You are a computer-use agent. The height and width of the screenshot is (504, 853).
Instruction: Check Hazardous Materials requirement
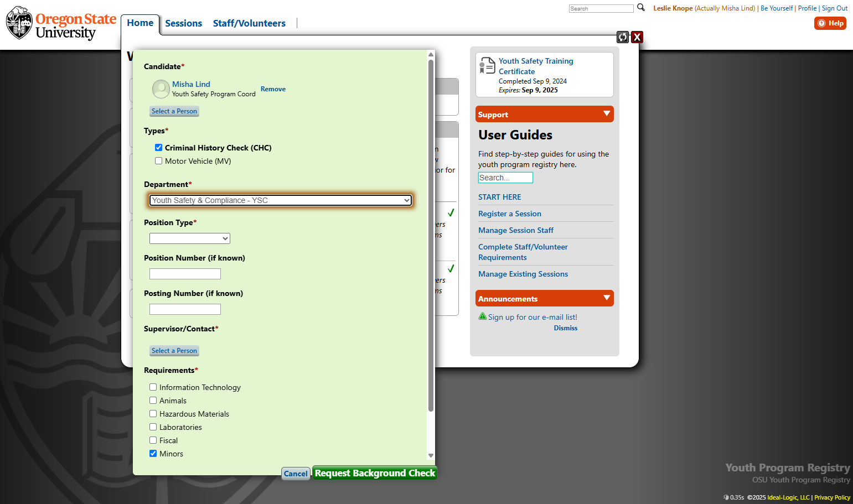(153, 414)
